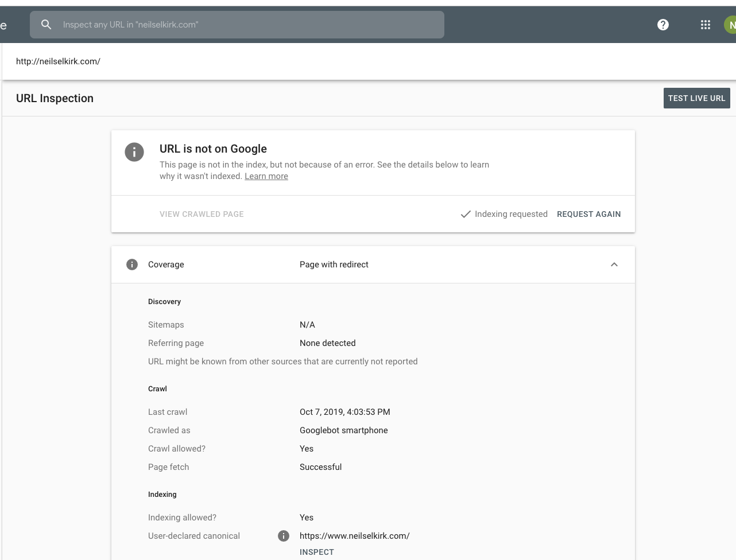Focus the 'Inspect any URL' search field
The width and height of the screenshot is (736, 560).
[x=247, y=25]
